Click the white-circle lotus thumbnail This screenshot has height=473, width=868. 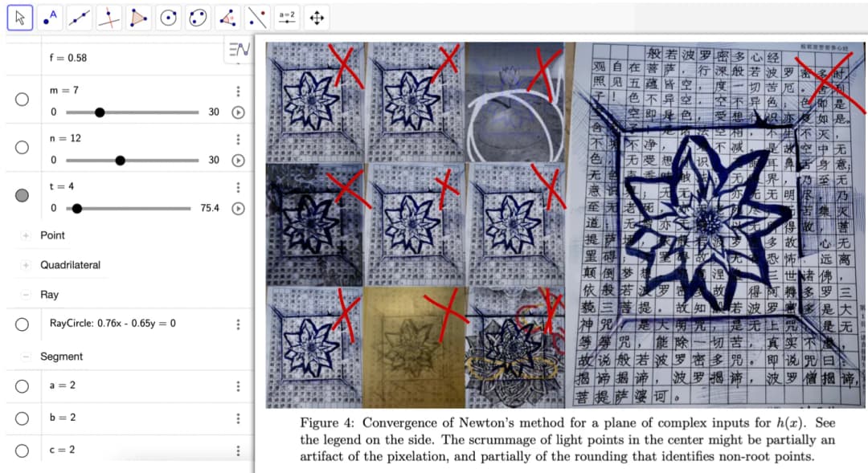[x=515, y=102]
